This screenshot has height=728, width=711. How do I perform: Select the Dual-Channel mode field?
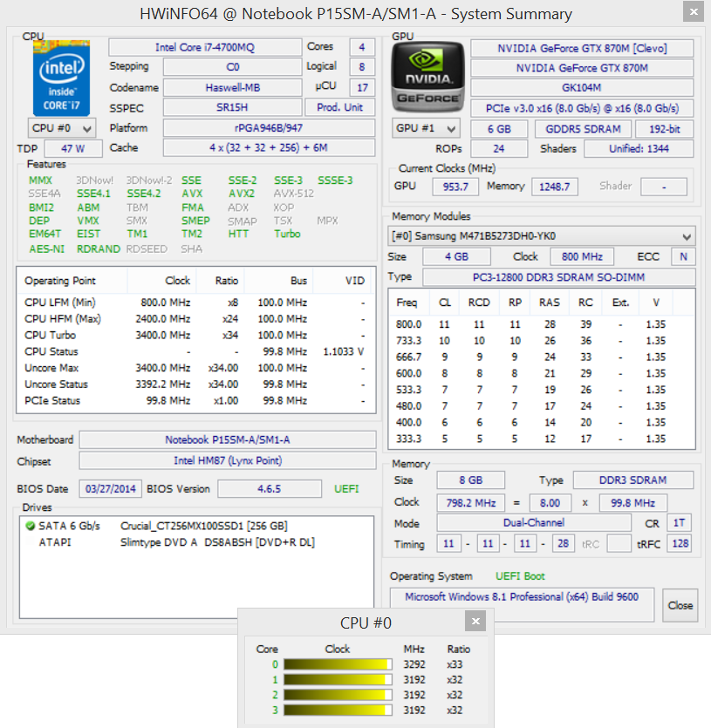pos(534,523)
